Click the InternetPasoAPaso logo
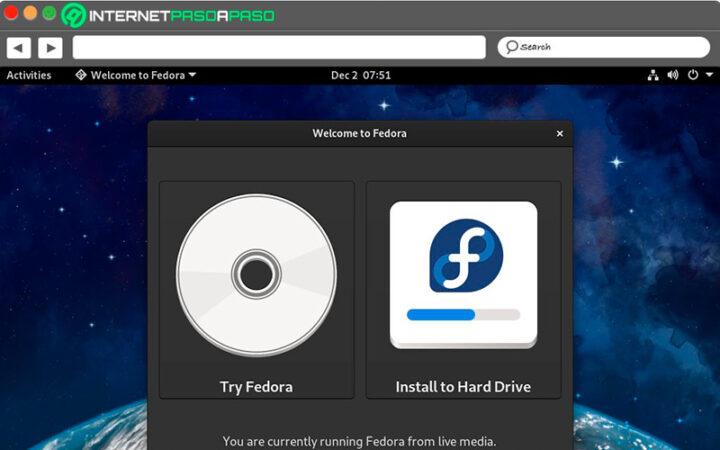This screenshot has height=450, width=720. click(x=168, y=15)
